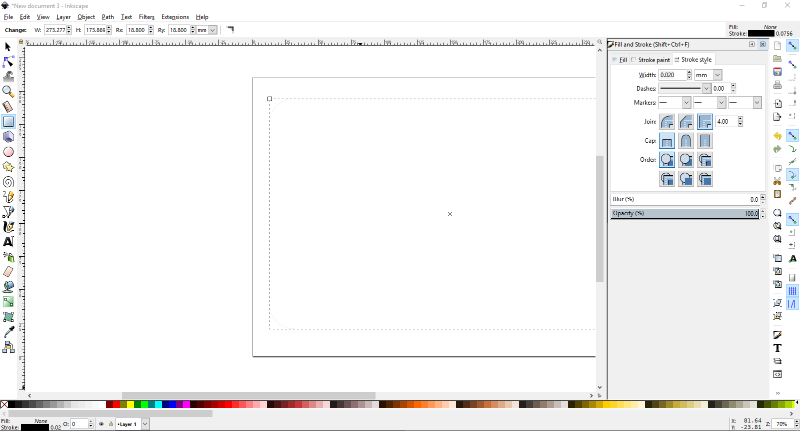Select the Bezier pen tool
Screen dimensions: 800x431
pos(8,212)
